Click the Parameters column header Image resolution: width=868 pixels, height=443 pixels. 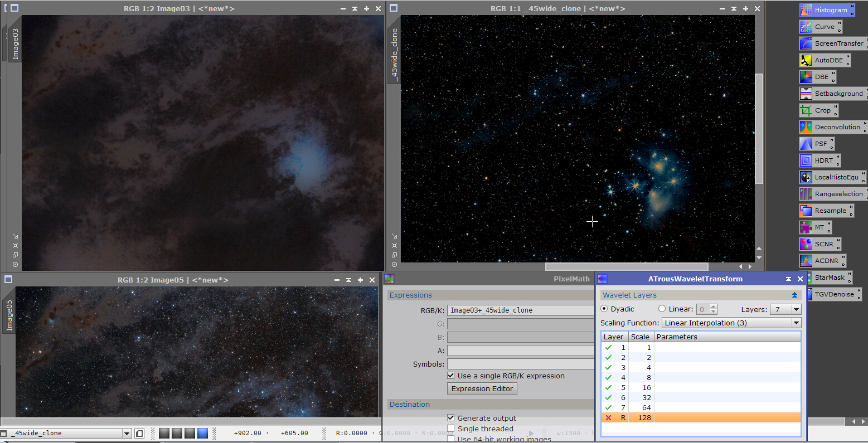click(727, 337)
